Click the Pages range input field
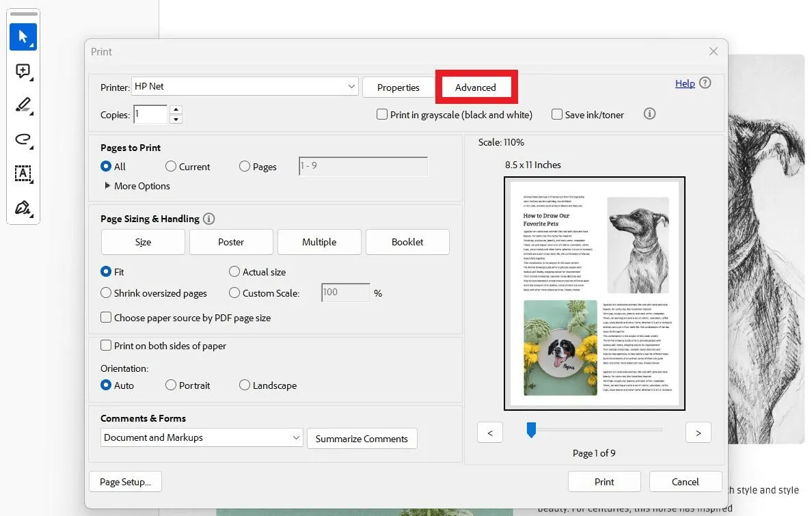 point(363,165)
